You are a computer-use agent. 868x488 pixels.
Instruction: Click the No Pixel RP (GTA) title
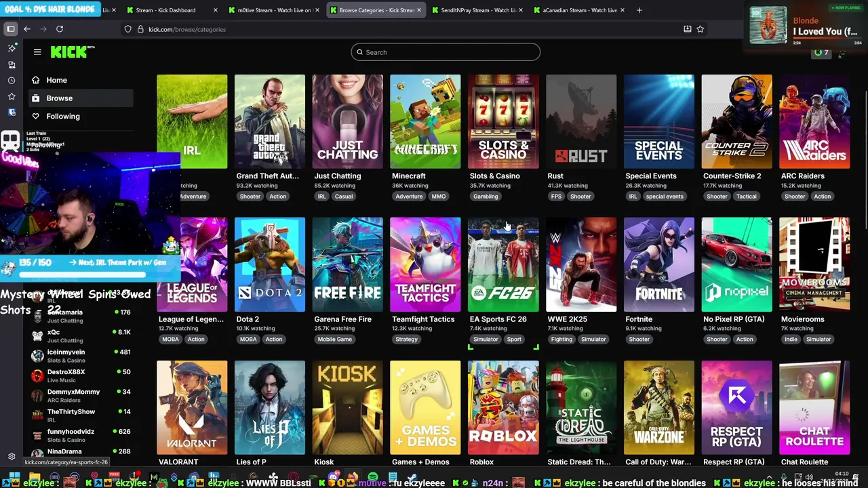tap(734, 319)
